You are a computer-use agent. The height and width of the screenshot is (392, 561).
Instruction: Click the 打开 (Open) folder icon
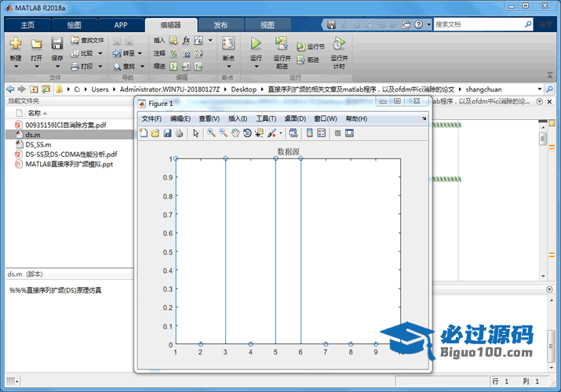(x=36, y=44)
